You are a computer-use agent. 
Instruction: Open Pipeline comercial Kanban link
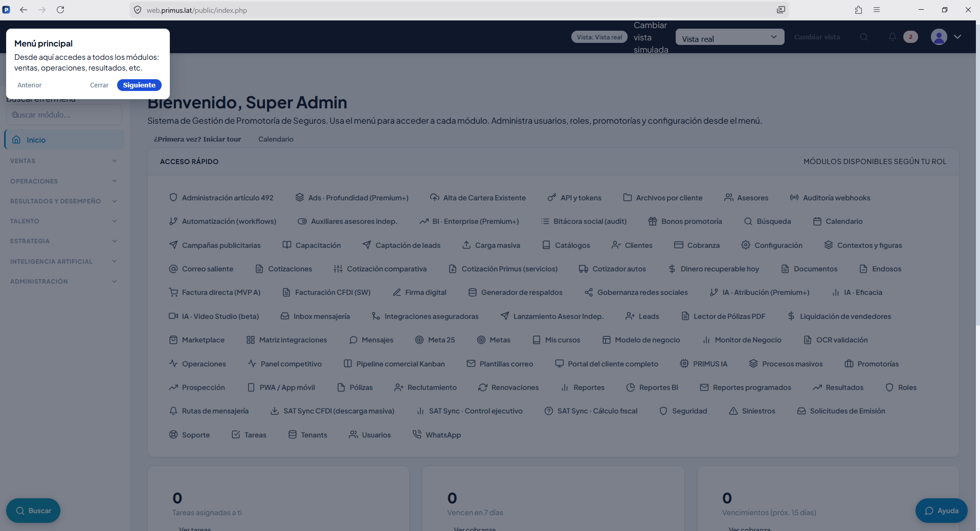(394, 363)
